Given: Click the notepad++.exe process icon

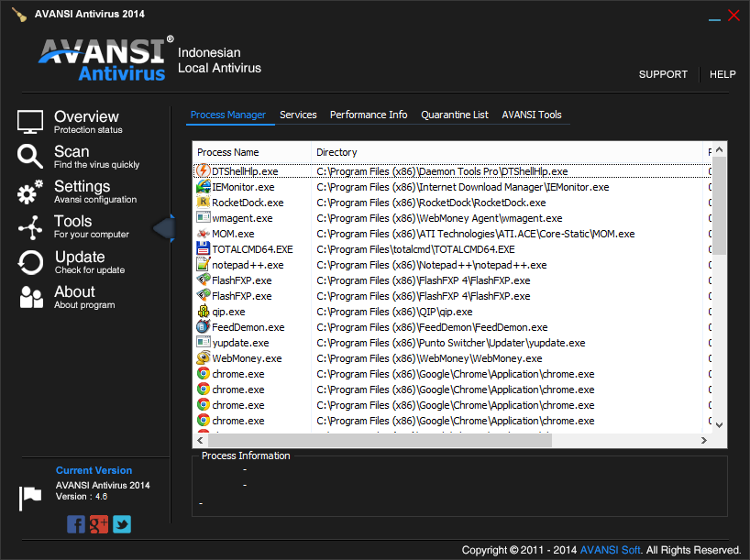Looking at the screenshot, I should tap(204, 265).
